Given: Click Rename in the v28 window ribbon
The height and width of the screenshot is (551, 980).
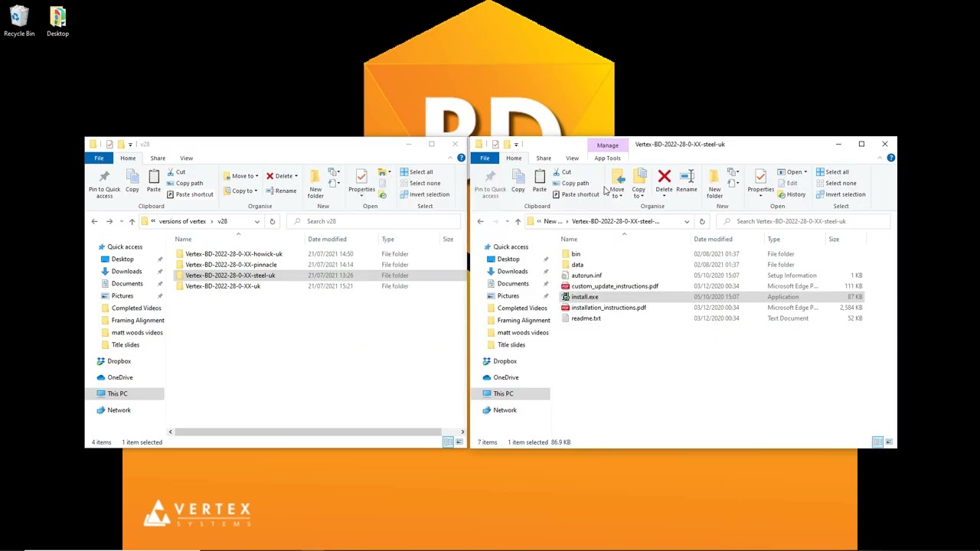Looking at the screenshot, I should 281,191.
